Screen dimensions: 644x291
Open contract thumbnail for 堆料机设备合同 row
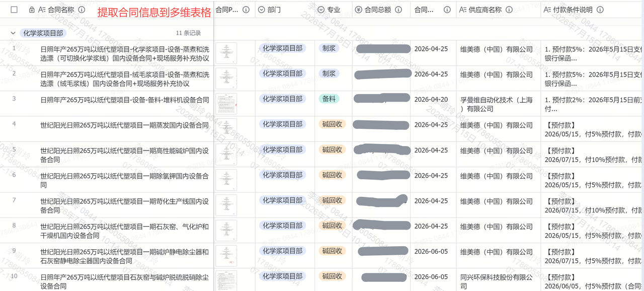[x=226, y=104]
